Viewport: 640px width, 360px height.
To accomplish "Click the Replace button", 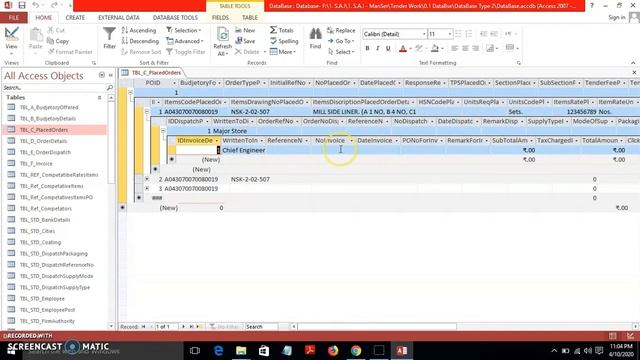I will [x=341, y=30].
